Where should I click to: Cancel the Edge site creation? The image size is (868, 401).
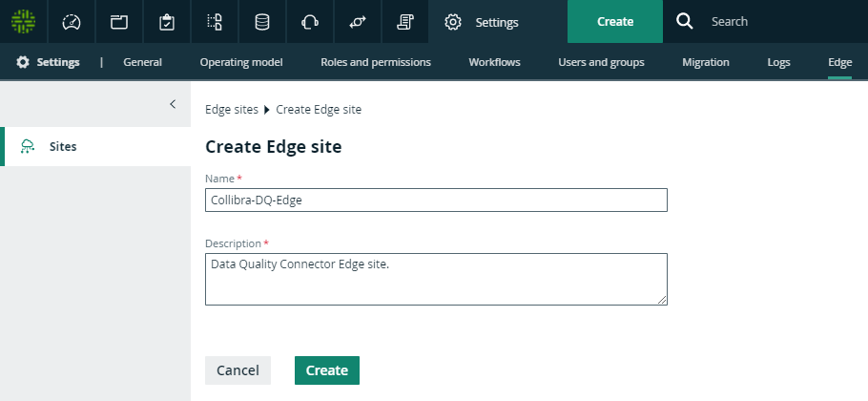coord(238,370)
